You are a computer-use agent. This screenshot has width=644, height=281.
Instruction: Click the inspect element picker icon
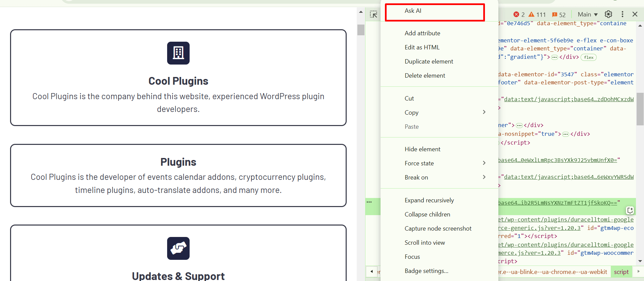click(374, 14)
